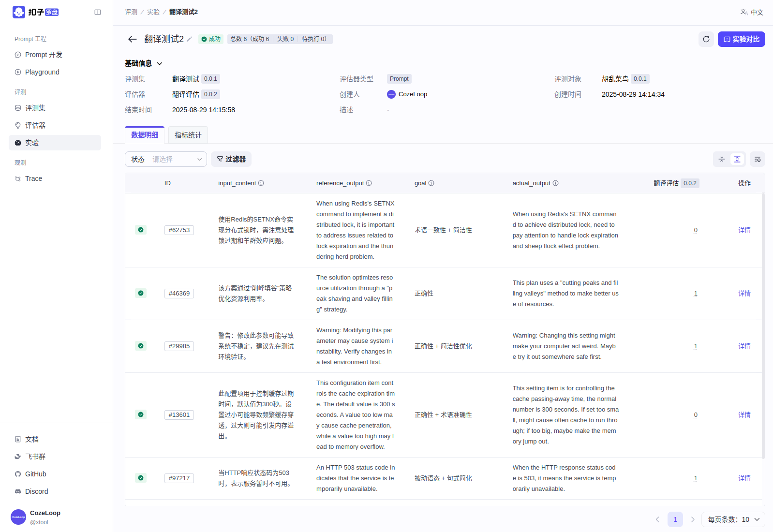
Task: Open 详情 for row #62753
Action: coord(744,230)
